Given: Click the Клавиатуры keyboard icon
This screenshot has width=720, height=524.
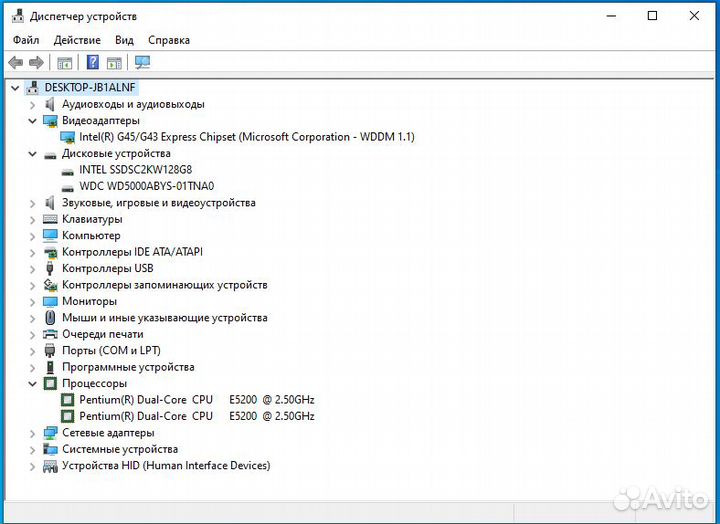Looking at the screenshot, I should pos(50,219).
